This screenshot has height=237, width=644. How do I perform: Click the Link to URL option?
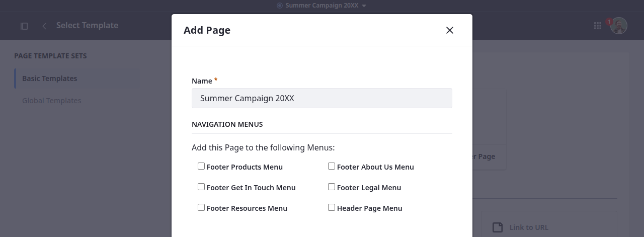(x=529, y=227)
